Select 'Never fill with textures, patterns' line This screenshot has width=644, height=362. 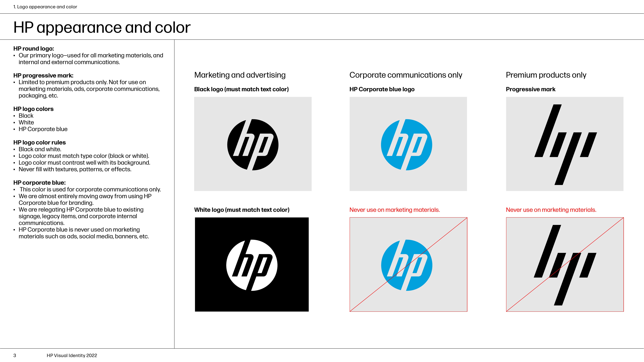75,169
